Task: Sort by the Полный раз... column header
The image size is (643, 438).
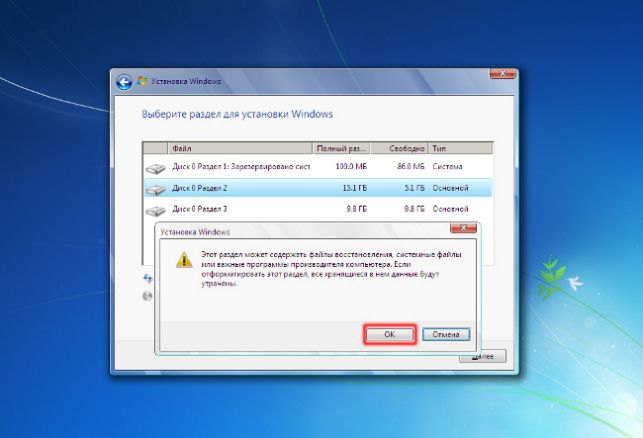Action: 341,148
